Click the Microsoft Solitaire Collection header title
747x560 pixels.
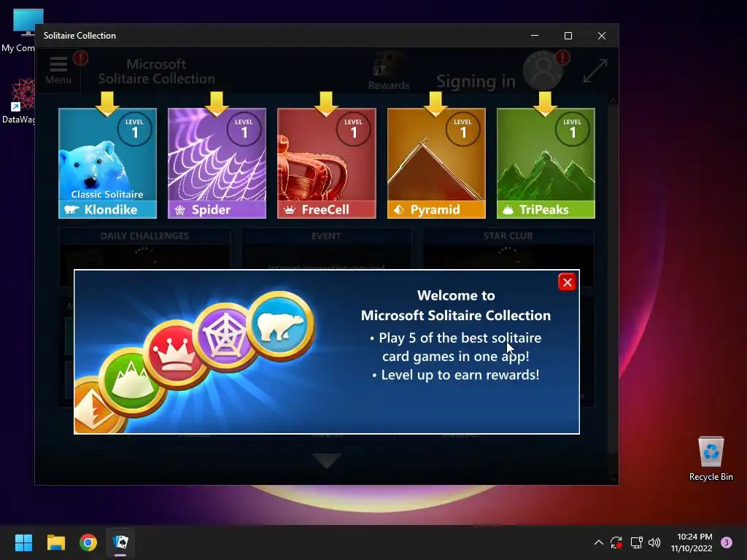(x=156, y=71)
